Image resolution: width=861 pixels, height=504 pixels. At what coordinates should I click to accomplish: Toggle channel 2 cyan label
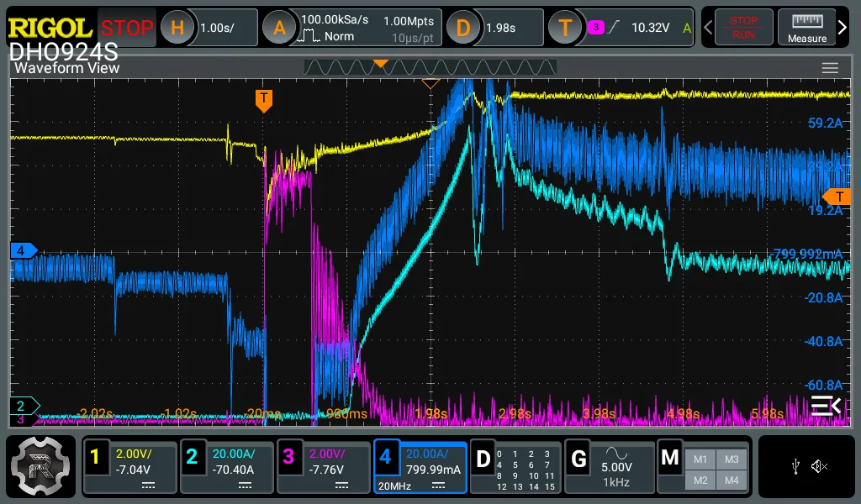192,456
